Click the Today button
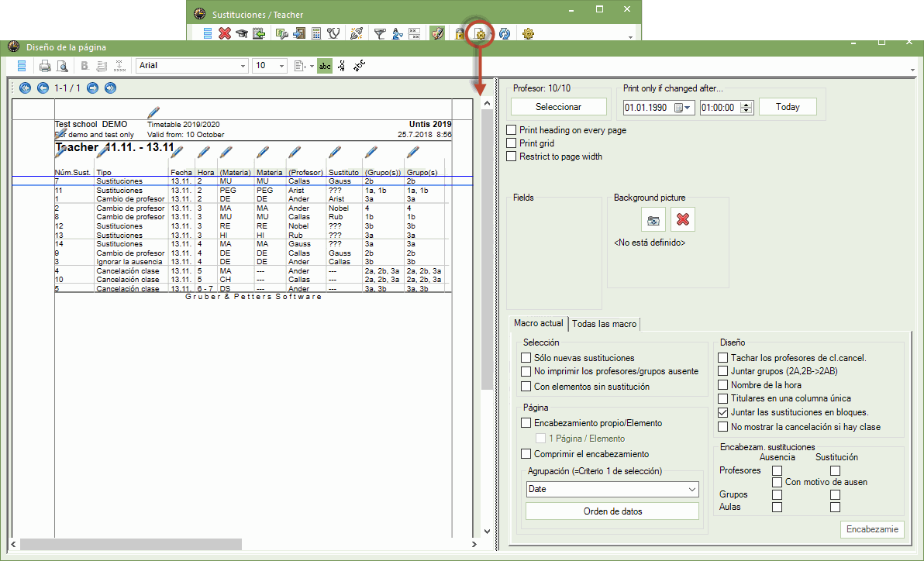The height and width of the screenshot is (561, 924). 788,107
